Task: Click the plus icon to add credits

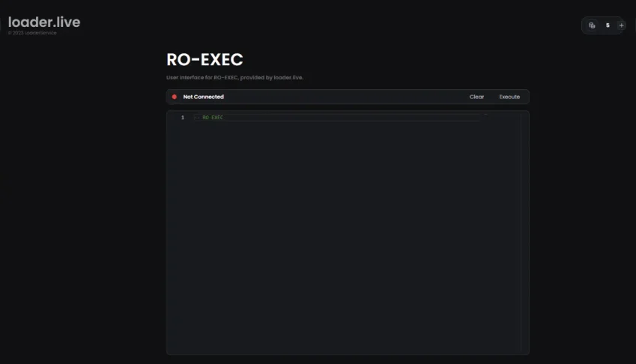Action: [621, 25]
